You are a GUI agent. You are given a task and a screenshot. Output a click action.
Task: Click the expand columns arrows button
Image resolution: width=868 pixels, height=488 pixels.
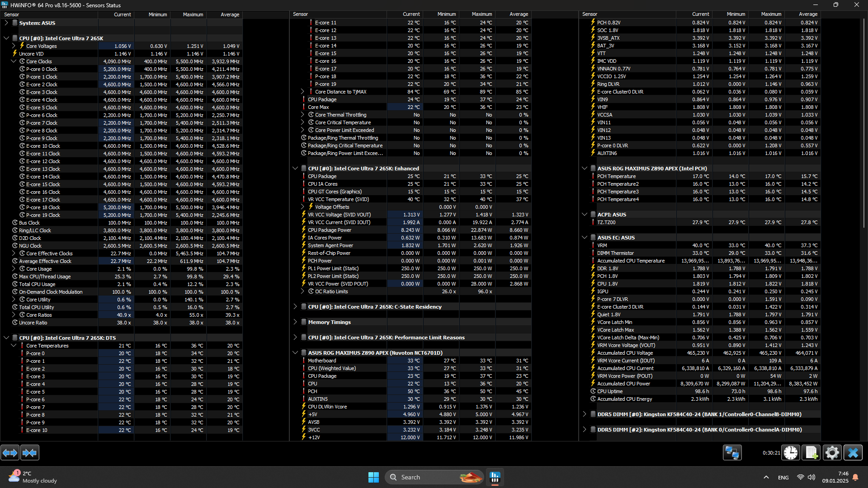tap(10, 452)
